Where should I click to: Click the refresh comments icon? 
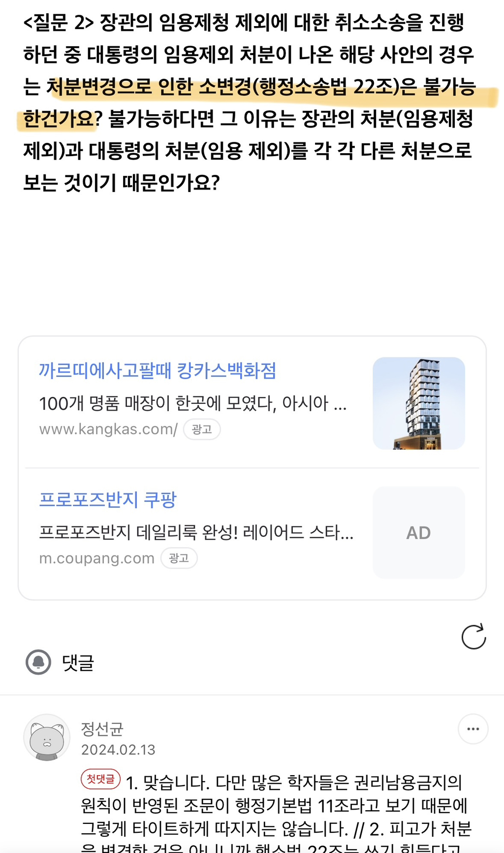473,637
